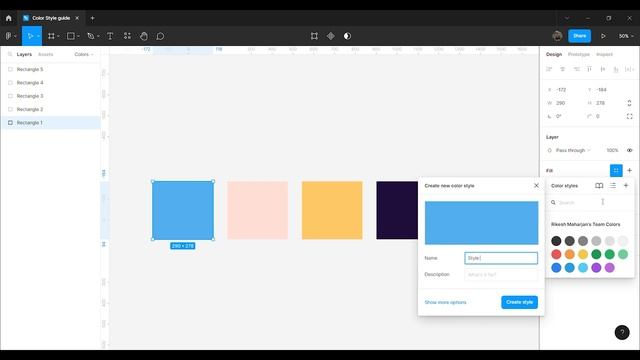Toggle layer visibility eye icon
Screen dimensions: 640x360
click(629, 150)
